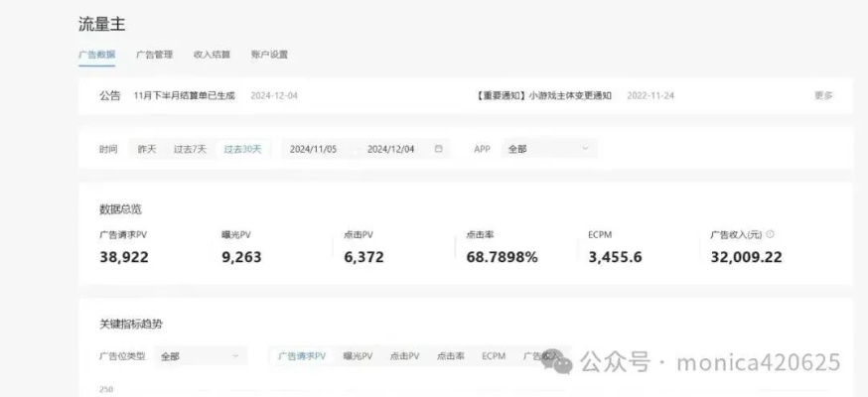
Task: Select the 过去30天 time range
Action: pos(242,149)
